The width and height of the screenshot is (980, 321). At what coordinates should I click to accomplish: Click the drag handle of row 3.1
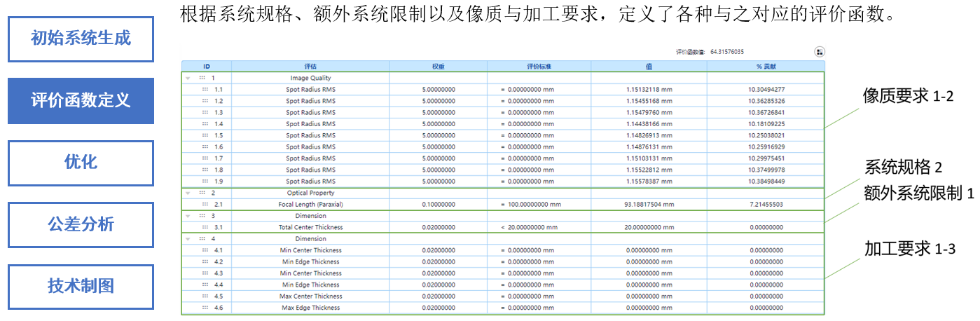point(205,227)
